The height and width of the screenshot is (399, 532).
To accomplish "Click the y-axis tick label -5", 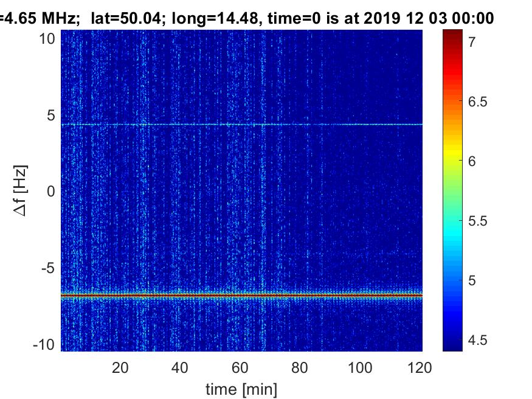I will [48, 268].
